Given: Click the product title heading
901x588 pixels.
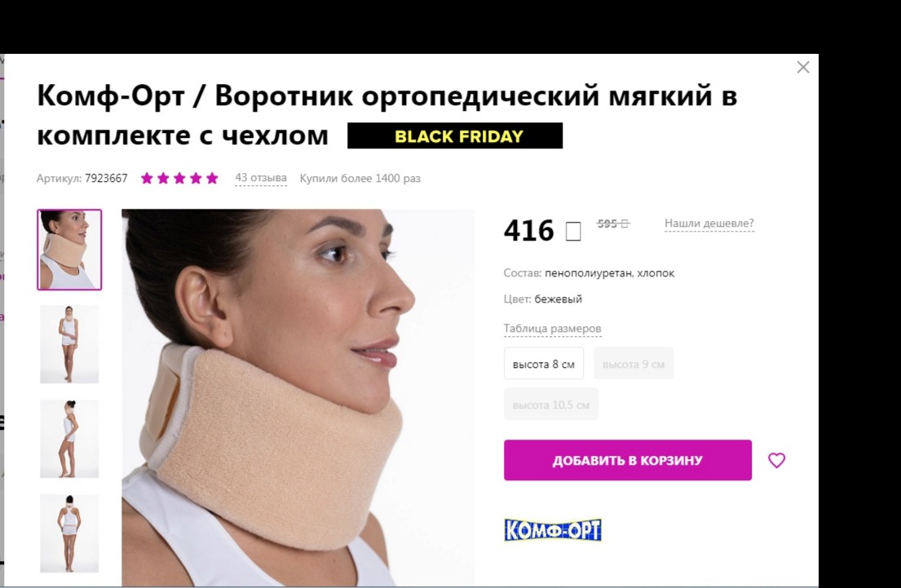Looking at the screenshot, I should (386, 115).
